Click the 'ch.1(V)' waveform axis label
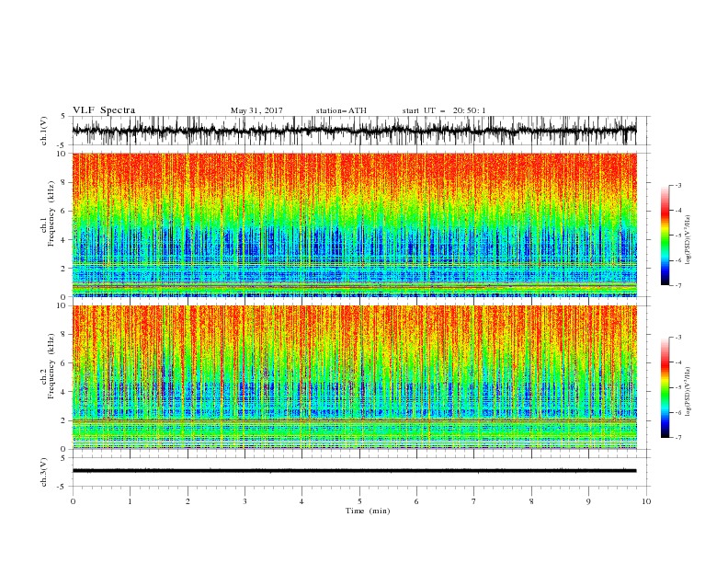 click(44, 131)
